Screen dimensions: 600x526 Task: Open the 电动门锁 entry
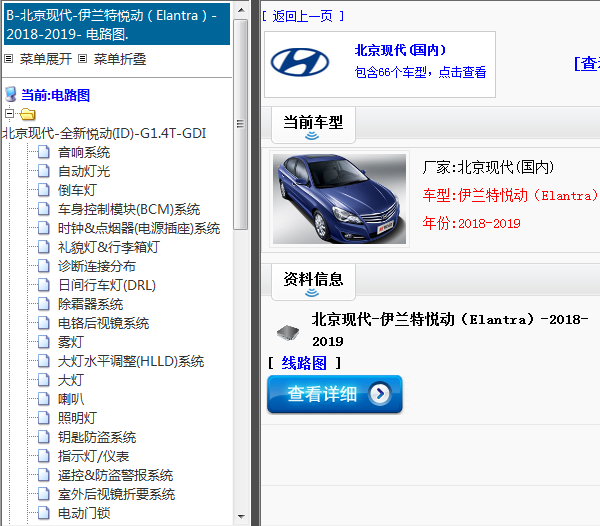click(x=84, y=513)
